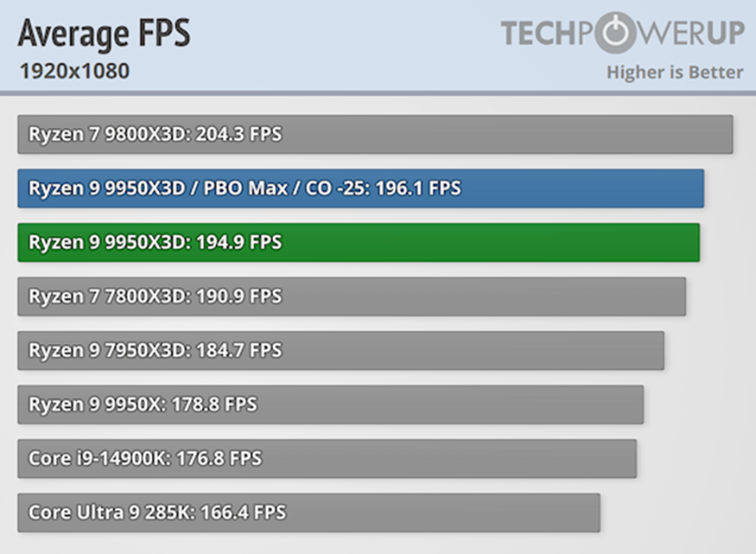Click the green Ryzen 9 9950X3D bar

pos(518,243)
